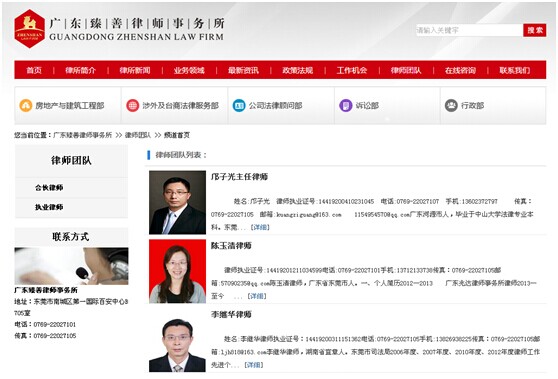Open the orange 房地产与建筑工程部 icon
The image size is (558, 379).
tap(26, 105)
